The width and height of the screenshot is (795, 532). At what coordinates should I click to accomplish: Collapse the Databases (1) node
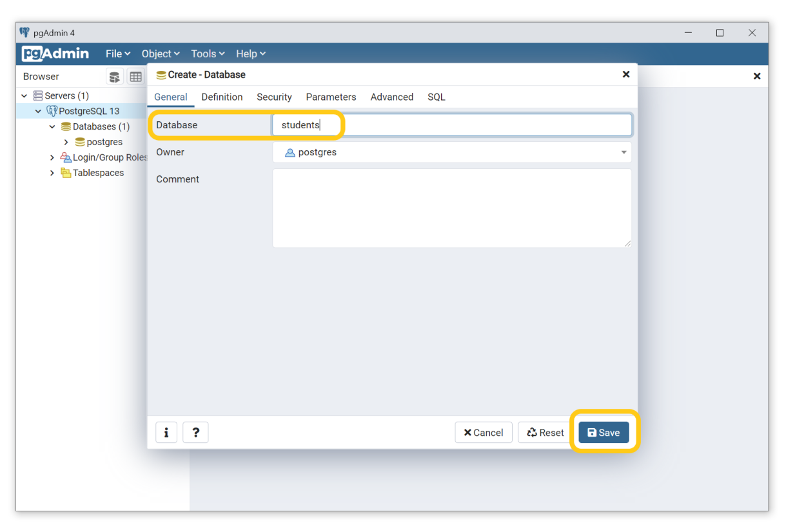[52, 126]
